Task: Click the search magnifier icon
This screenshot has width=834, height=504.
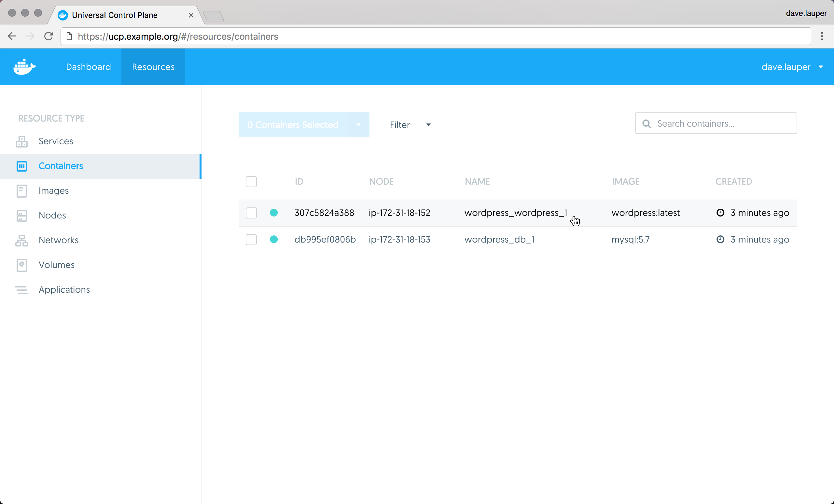Action: (646, 124)
